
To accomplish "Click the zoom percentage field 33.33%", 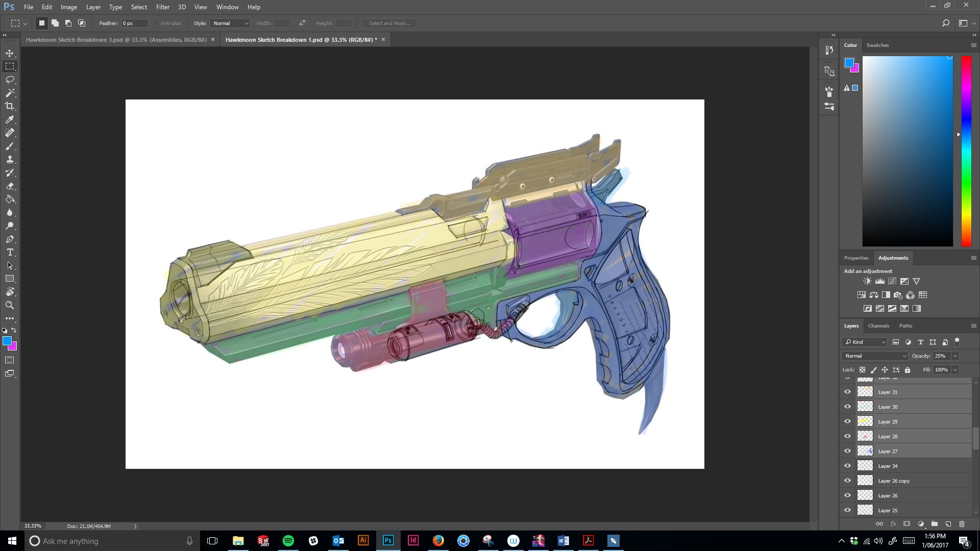I will pos(33,526).
